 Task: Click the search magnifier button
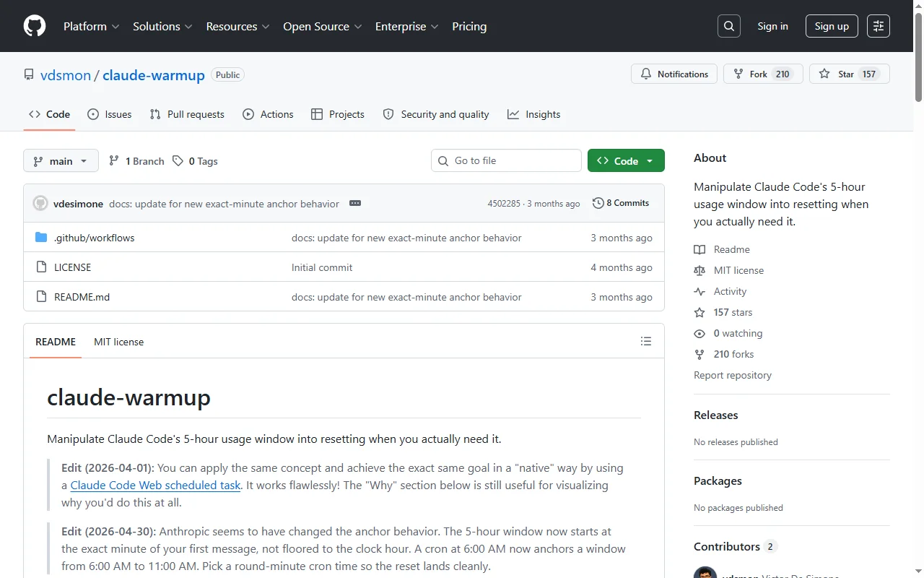point(729,26)
